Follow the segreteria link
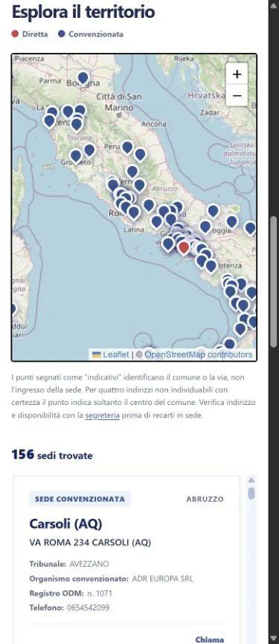Image resolution: width=279 pixels, height=644 pixels. (102, 415)
